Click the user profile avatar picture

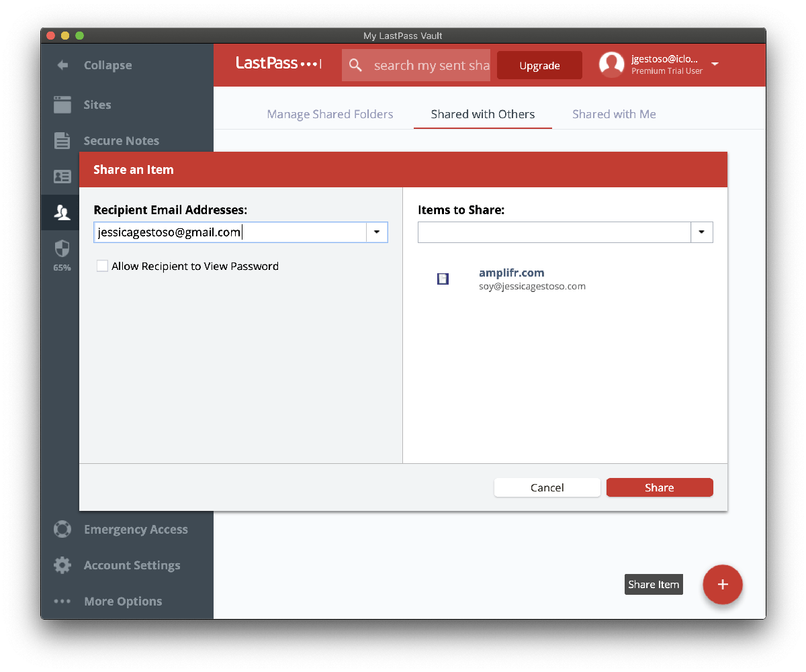point(611,64)
